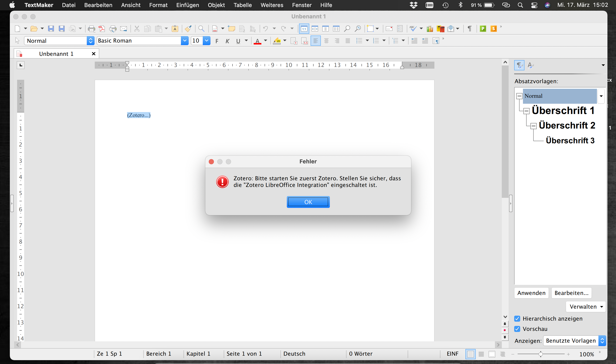Click the printer icon to print
The height and width of the screenshot is (364, 616).
91,29
